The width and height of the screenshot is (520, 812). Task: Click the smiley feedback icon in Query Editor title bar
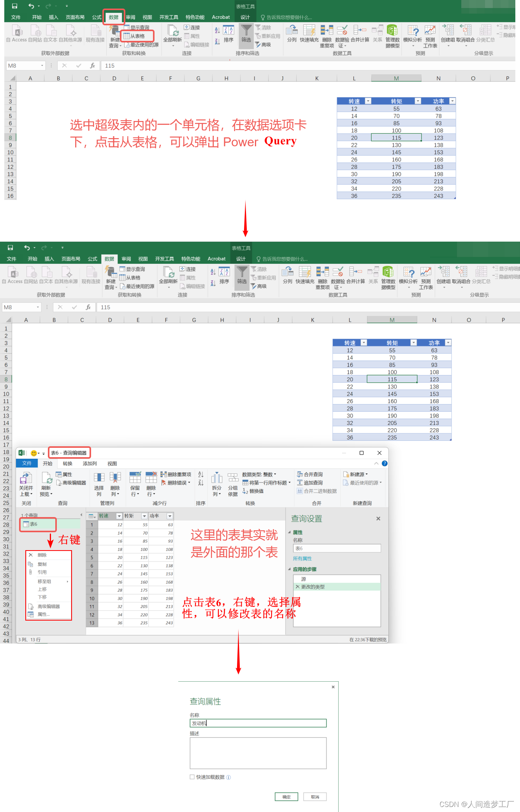34,453
